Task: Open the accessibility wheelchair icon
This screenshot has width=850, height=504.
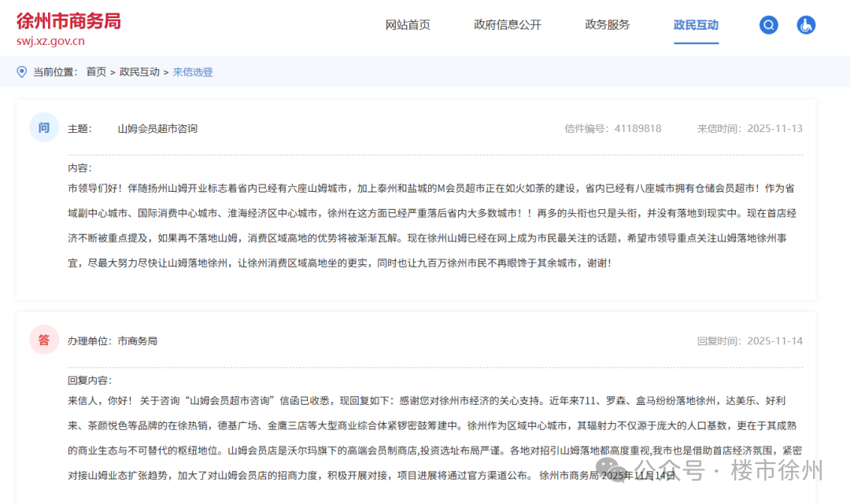Action: click(x=806, y=25)
